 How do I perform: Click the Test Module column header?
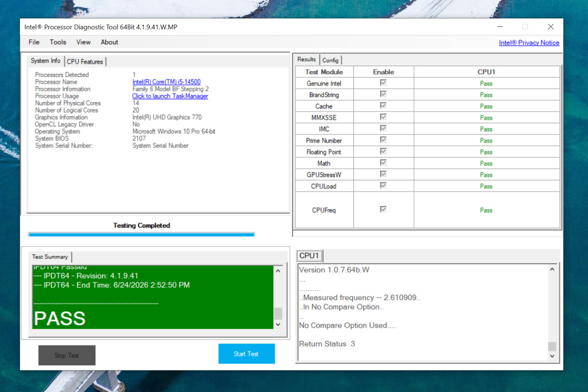pyautogui.click(x=324, y=72)
